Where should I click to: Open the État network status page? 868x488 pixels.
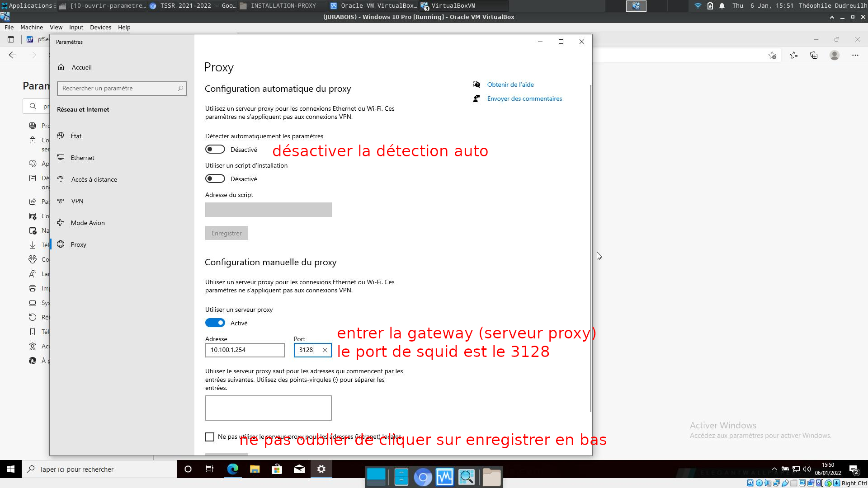tap(76, 136)
